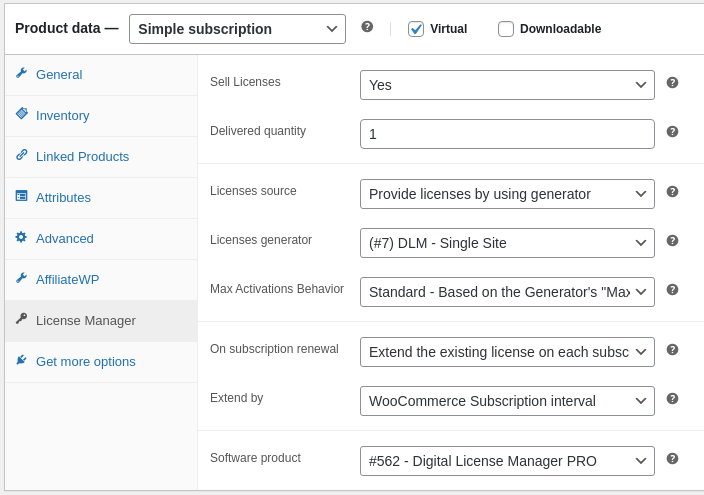Enable the Downloadable checkbox
Viewport: 704px width, 495px height.
click(506, 29)
